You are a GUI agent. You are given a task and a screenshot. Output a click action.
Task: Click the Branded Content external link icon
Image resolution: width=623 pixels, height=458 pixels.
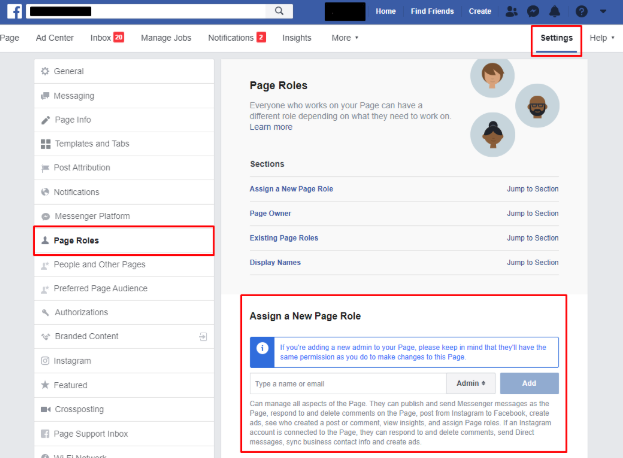click(203, 336)
